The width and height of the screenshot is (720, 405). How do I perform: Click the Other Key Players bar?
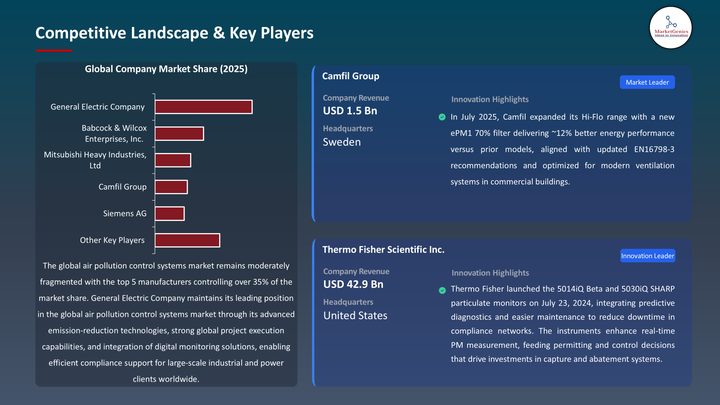coord(188,240)
